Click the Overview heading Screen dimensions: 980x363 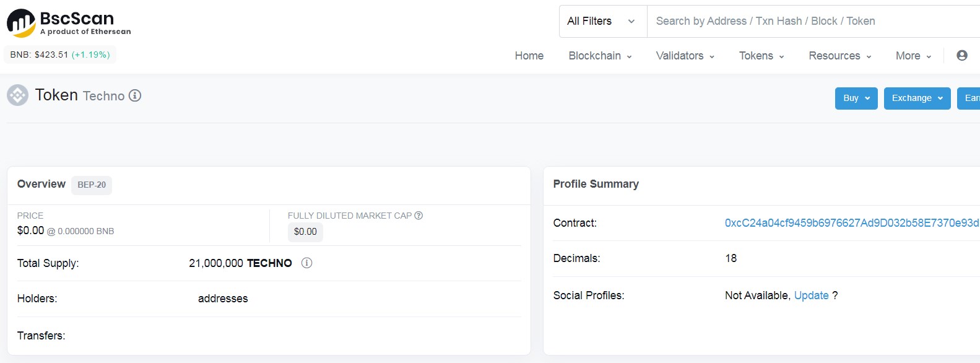pyautogui.click(x=41, y=184)
